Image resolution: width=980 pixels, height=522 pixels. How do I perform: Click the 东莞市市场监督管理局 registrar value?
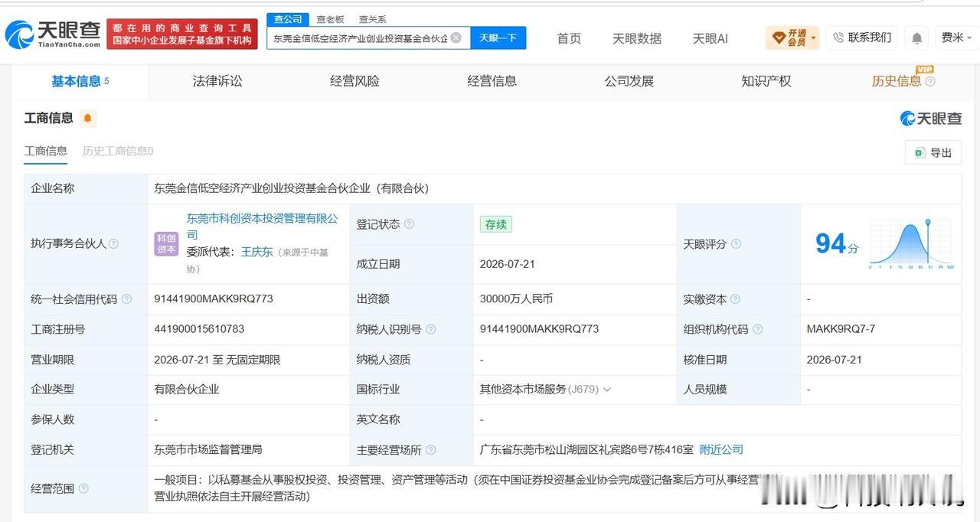coord(208,450)
